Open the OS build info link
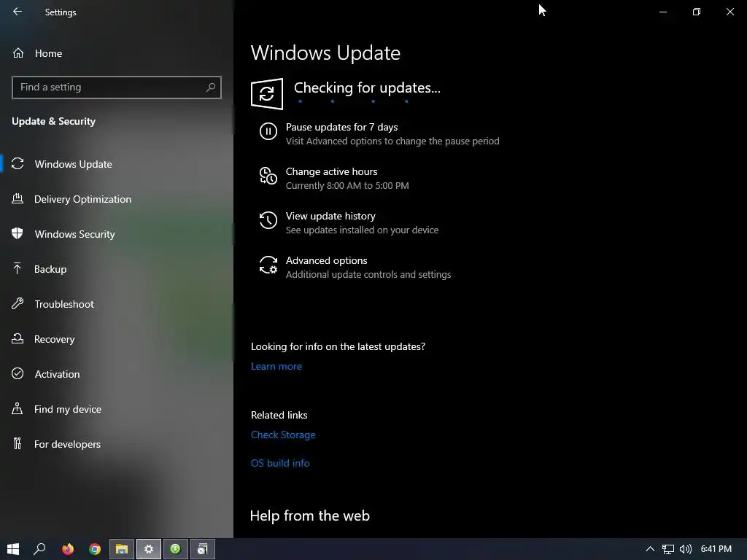Viewport: 747px width, 560px height. [x=280, y=463]
